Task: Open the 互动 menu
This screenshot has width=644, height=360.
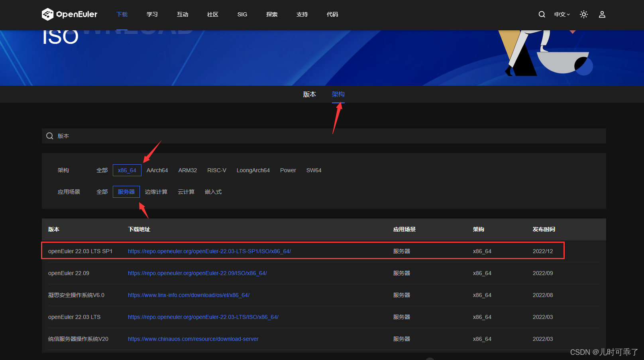Action: (183, 14)
